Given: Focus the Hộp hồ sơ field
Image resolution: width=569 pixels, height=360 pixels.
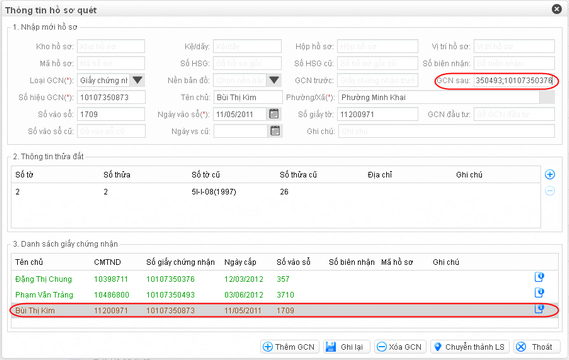Looking at the screenshot, I should click(x=377, y=46).
